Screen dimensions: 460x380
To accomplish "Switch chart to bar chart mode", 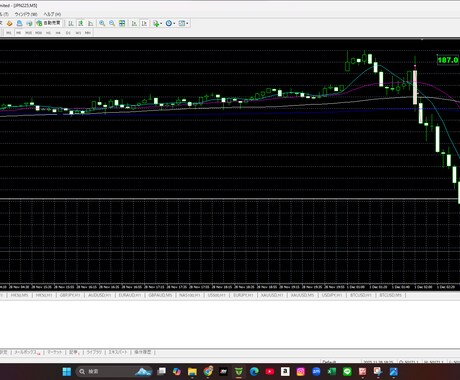I will (x=71, y=23).
